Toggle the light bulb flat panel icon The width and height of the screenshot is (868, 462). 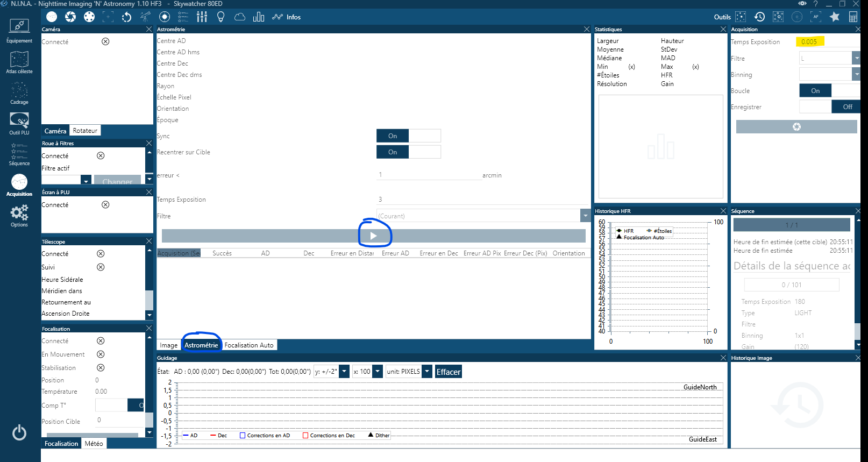(x=220, y=17)
